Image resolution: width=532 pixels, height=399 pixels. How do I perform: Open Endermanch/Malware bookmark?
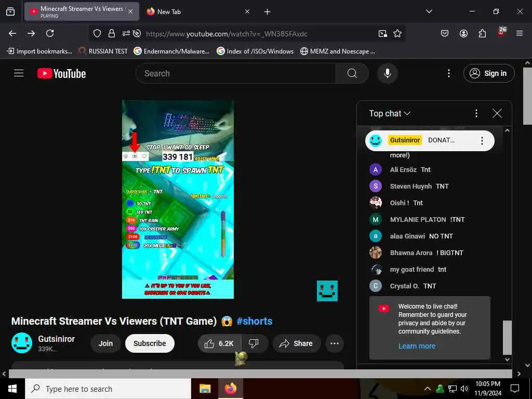click(171, 51)
